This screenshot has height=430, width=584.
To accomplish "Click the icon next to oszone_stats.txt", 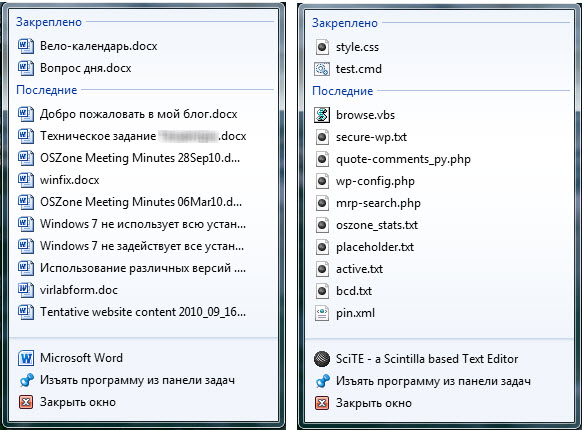I will (x=322, y=225).
